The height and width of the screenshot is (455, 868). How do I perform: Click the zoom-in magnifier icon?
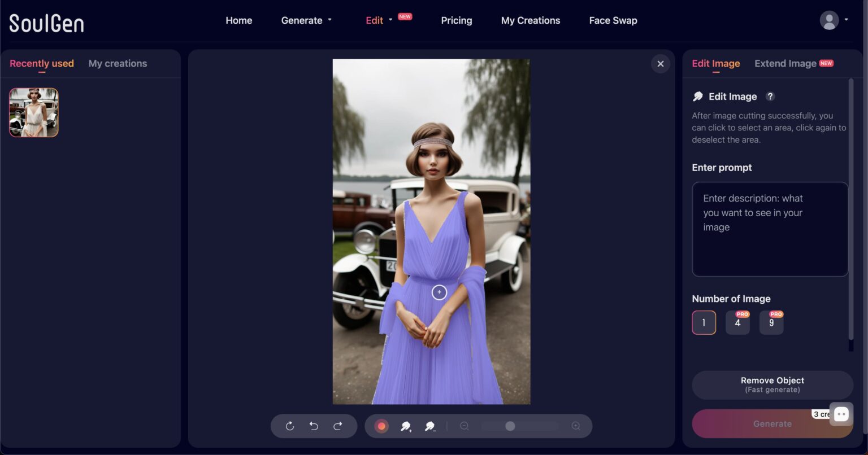[576, 426]
